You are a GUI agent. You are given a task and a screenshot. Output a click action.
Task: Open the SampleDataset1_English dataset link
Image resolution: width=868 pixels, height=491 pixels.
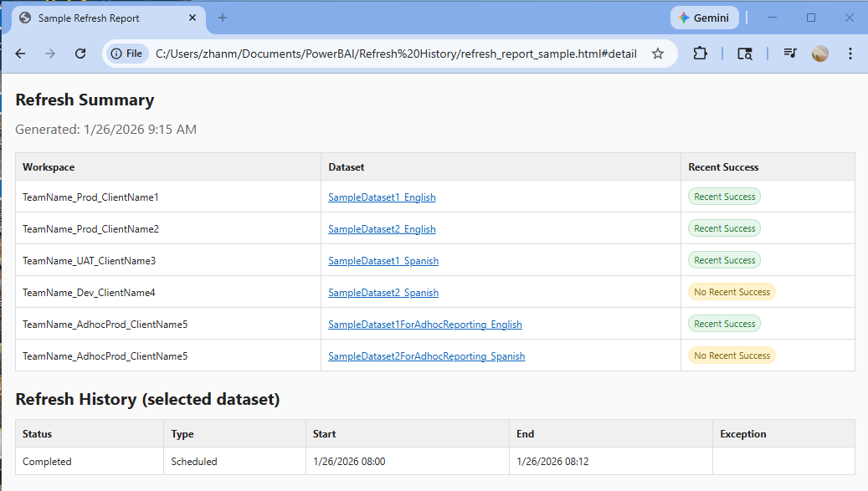pyautogui.click(x=382, y=197)
